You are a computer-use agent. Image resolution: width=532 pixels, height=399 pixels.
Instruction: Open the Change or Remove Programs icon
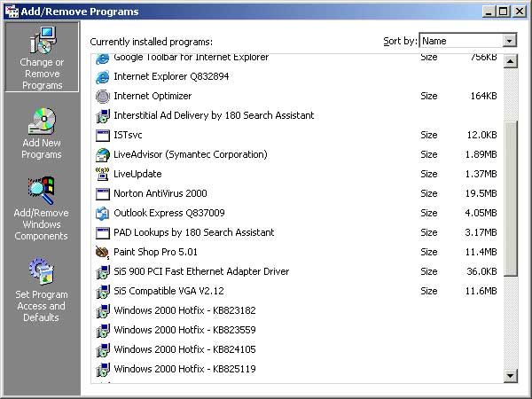[x=42, y=57]
